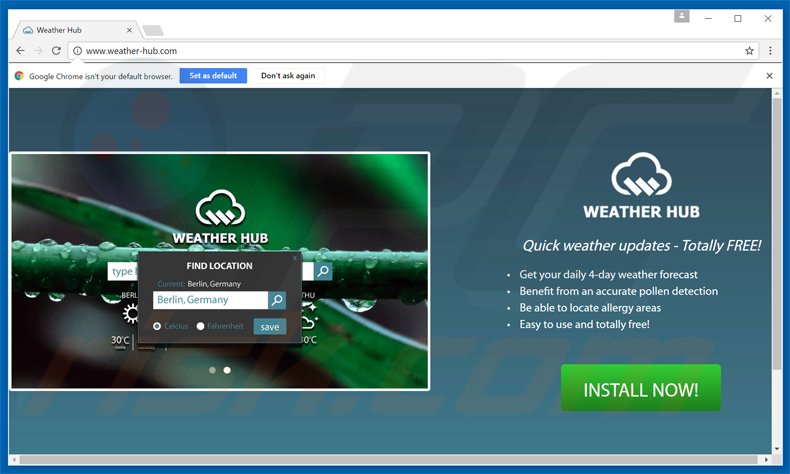Click the Weather Hub logo in preview image
Viewport: 790px width, 474px height.
[220, 217]
